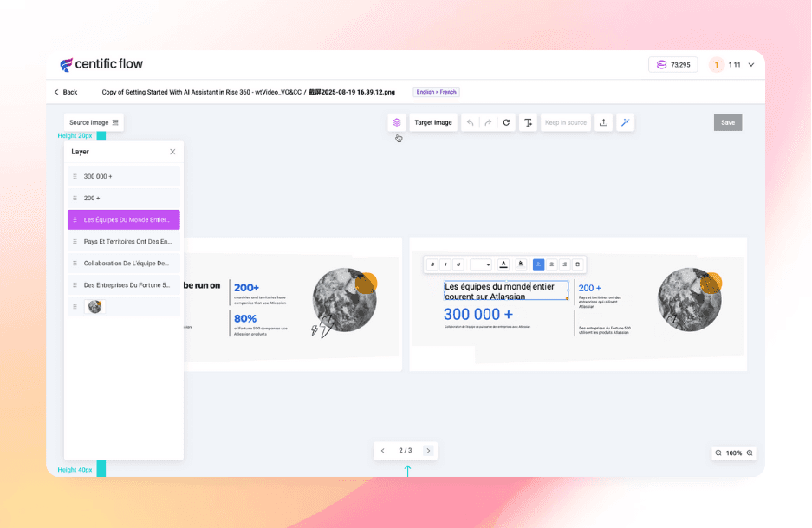Image resolution: width=812 pixels, height=528 pixels.
Task: Click into the 'Les équipes du monde entier' text box
Action: point(506,290)
